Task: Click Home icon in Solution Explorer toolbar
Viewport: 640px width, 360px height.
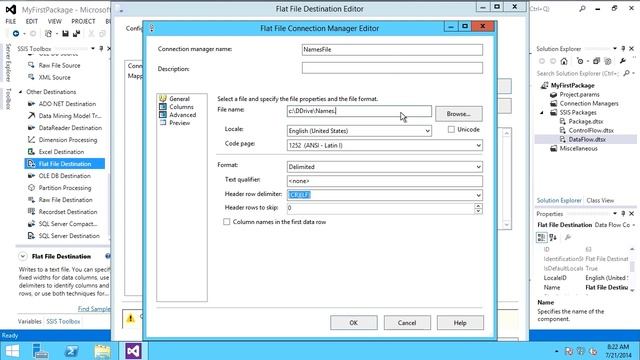Action: 564,61
